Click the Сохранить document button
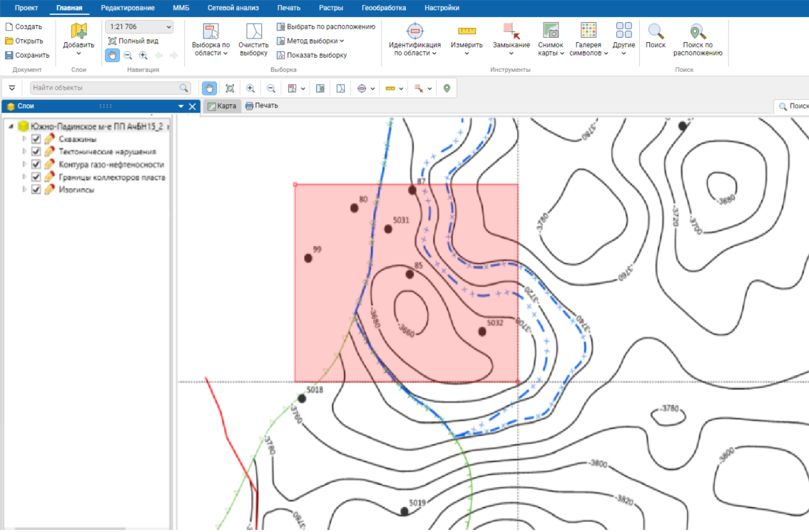The image size is (809, 532). [x=27, y=55]
